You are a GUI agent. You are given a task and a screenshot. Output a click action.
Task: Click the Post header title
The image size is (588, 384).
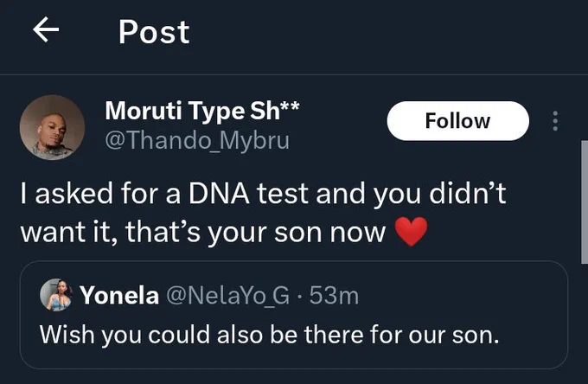[154, 32]
